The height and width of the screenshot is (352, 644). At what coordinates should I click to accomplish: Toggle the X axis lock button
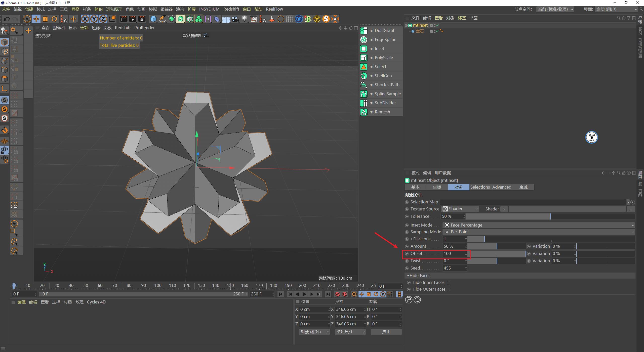[85, 19]
